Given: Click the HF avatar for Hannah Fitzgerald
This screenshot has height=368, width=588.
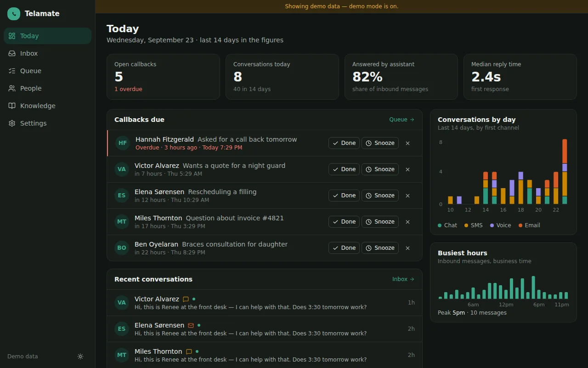Looking at the screenshot, I should tap(123, 143).
